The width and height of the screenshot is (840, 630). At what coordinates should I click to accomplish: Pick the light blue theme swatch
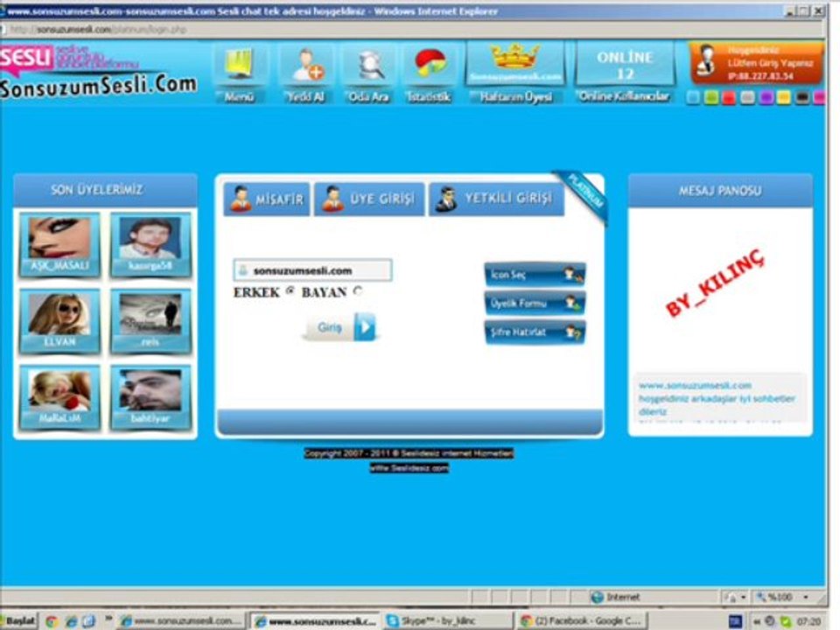click(x=693, y=97)
